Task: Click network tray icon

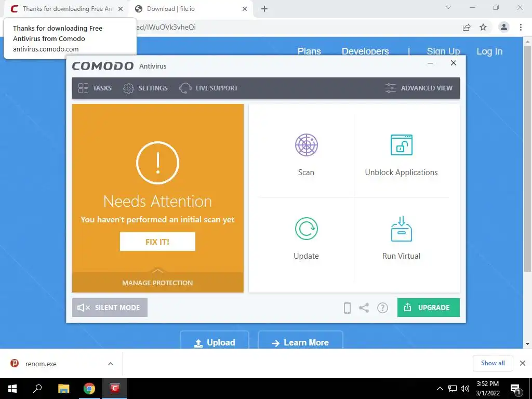Action: [453, 389]
